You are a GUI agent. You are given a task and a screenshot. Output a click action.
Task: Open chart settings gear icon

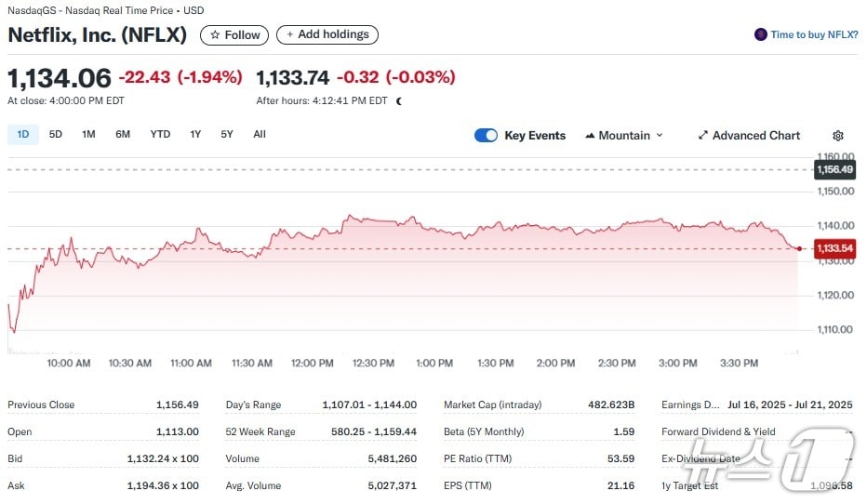point(838,136)
